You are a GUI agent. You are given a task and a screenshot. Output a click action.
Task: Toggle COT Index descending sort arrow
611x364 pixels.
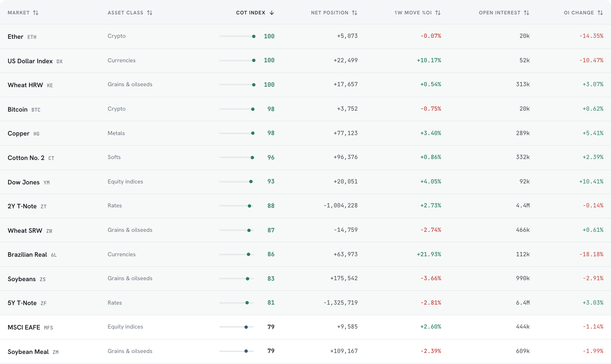point(272,13)
